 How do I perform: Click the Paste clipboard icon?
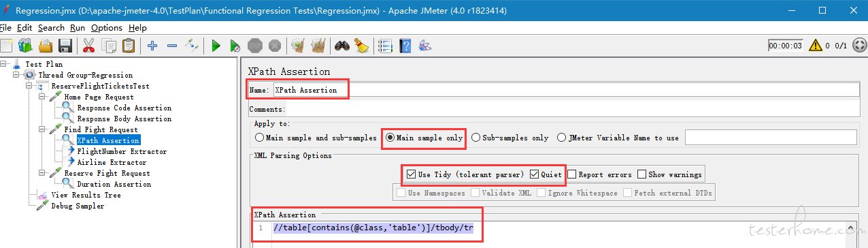click(x=128, y=46)
